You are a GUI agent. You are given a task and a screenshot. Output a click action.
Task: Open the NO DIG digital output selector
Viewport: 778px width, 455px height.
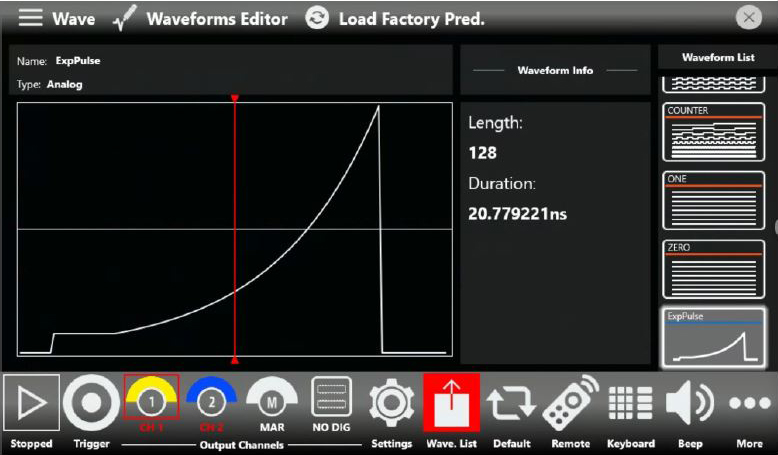[x=331, y=402]
